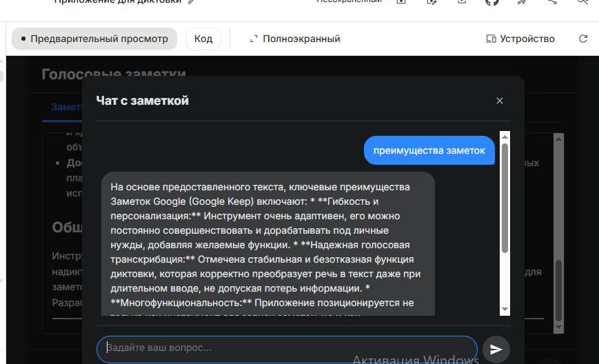Click the 'преимущества заметок' message bubble
This screenshot has height=364, width=599.
coord(429,150)
